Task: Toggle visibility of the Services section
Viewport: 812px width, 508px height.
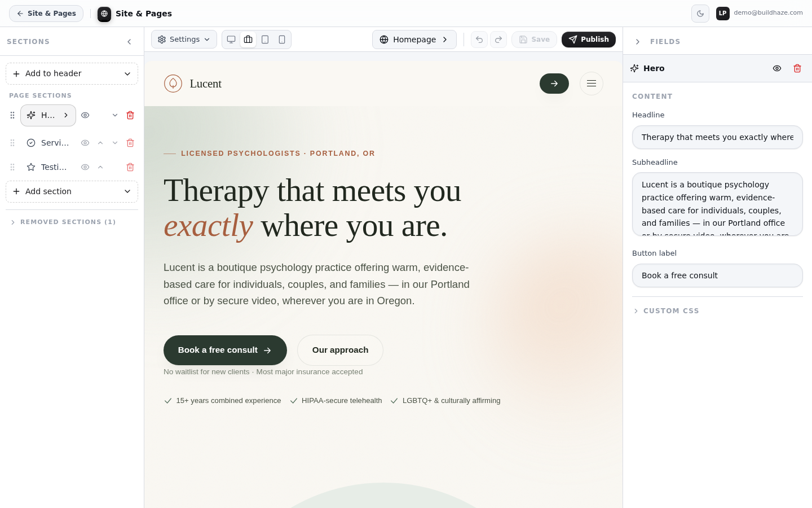Action: pyautogui.click(x=85, y=143)
